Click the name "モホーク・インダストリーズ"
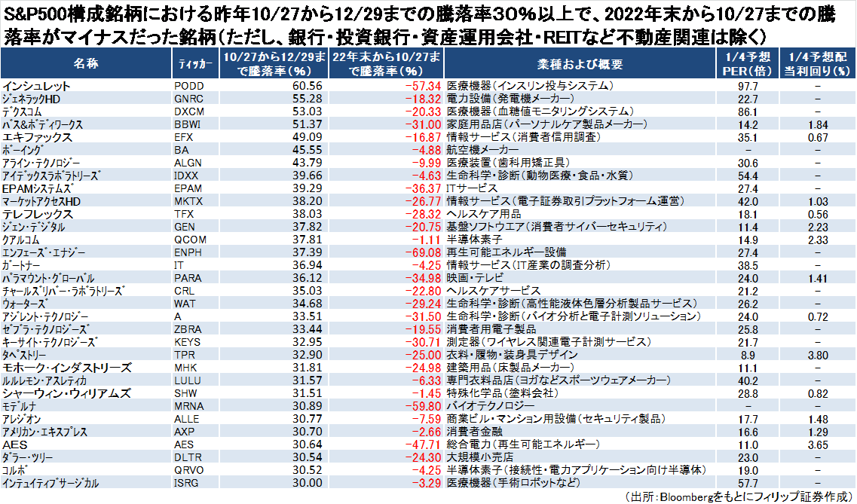Screen dimensions: 857x504 (66, 368)
